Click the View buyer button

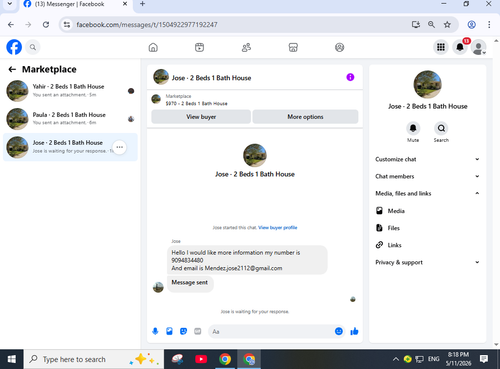tap(201, 117)
